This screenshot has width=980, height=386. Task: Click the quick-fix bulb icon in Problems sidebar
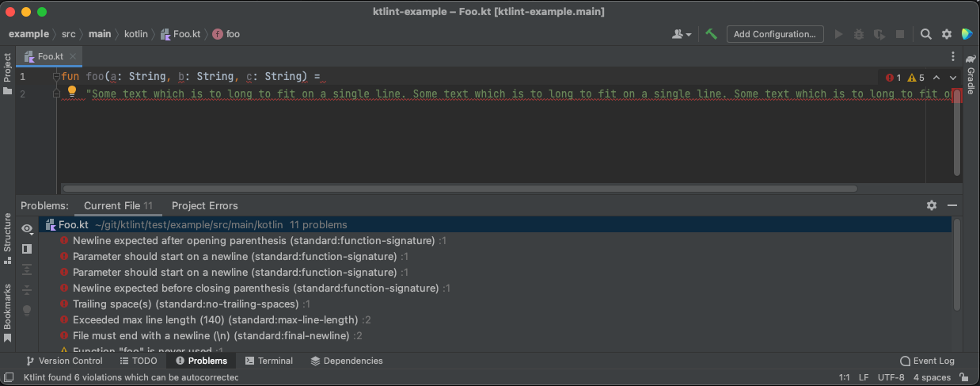point(27,311)
